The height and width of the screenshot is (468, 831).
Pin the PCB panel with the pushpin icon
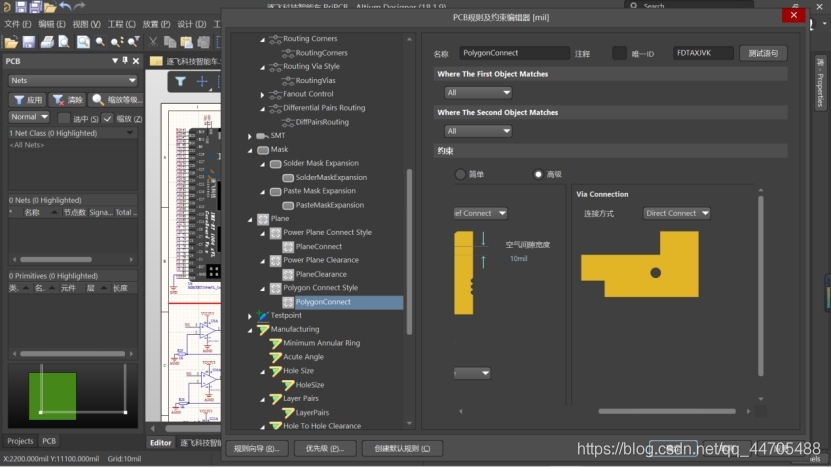click(x=125, y=61)
